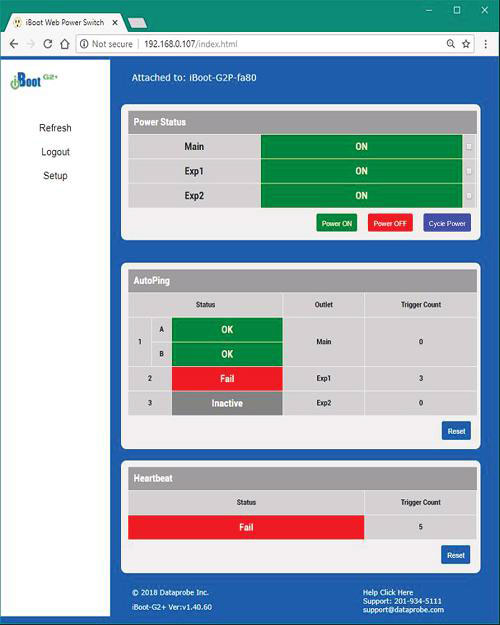500x625 pixels.
Task: Click the Cycle Power button
Action: (x=447, y=223)
